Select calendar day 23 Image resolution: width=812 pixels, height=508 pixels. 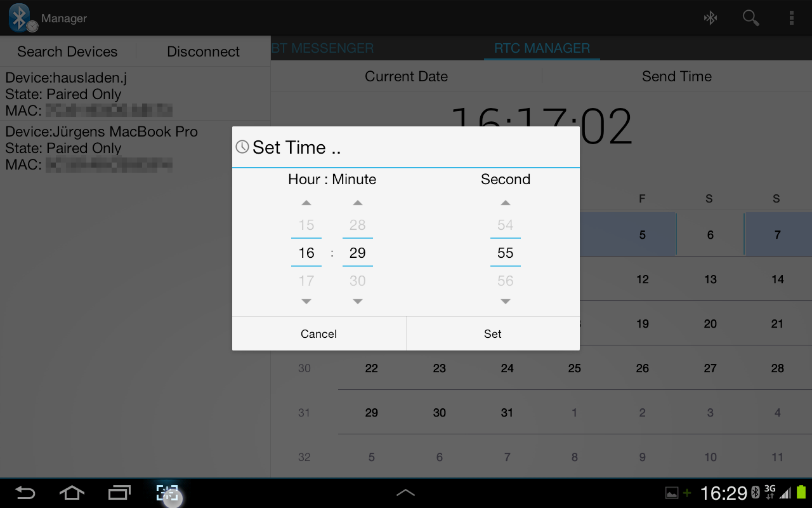pos(440,368)
